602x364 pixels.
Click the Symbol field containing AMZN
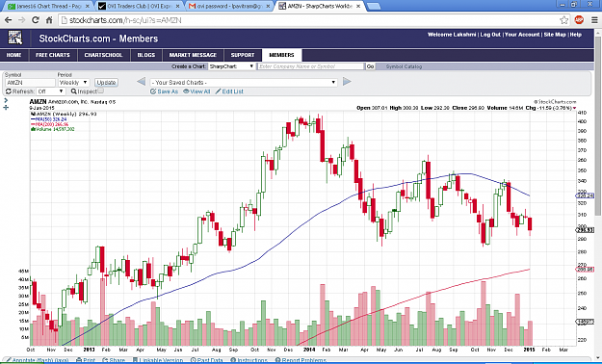click(x=30, y=82)
